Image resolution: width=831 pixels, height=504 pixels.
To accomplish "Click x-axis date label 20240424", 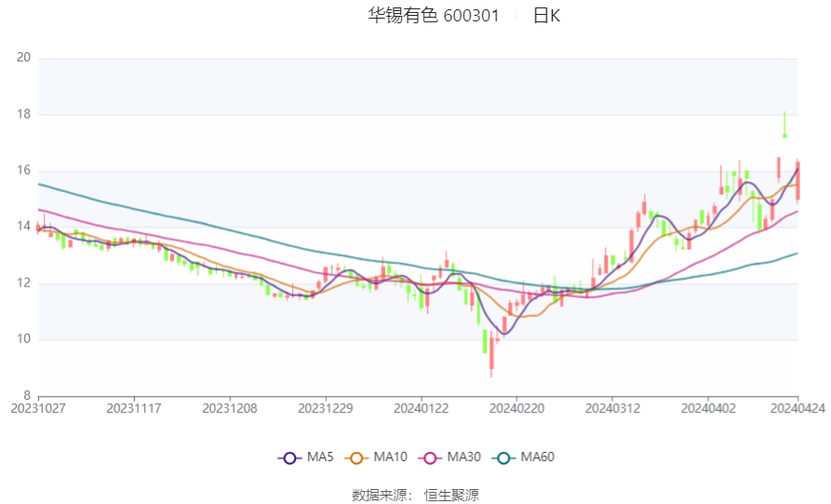I will 797,409.
